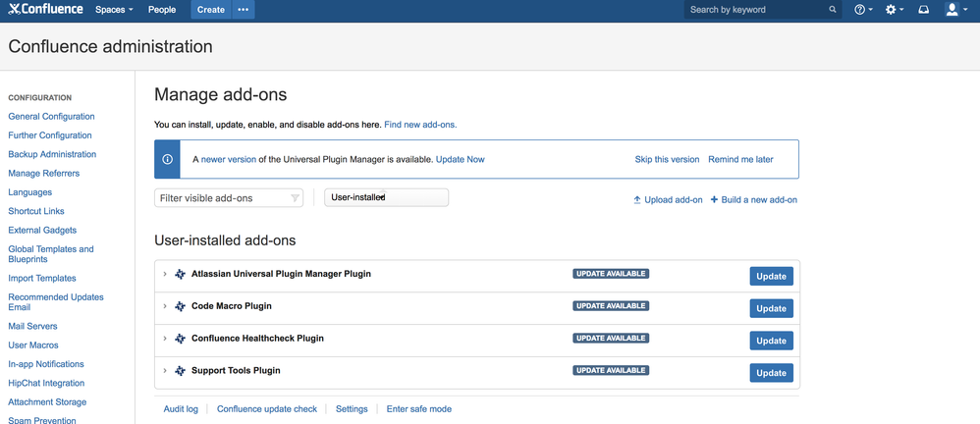The image size is (980, 424).
Task: Open Recommended Updates Email settings
Action: coord(56,302)
